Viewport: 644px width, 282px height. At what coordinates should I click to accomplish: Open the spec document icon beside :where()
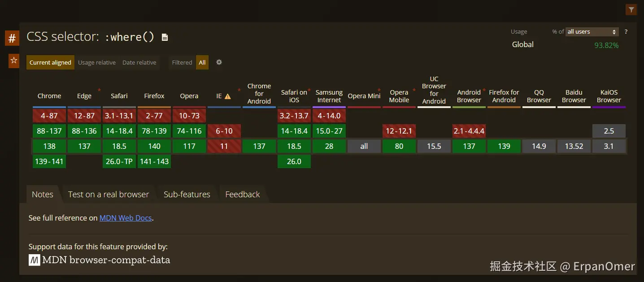click(x=165, y=37)
